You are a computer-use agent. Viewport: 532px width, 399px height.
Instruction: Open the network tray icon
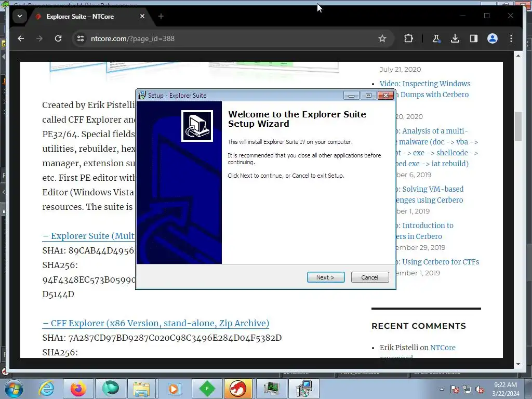tap(467, 389)
